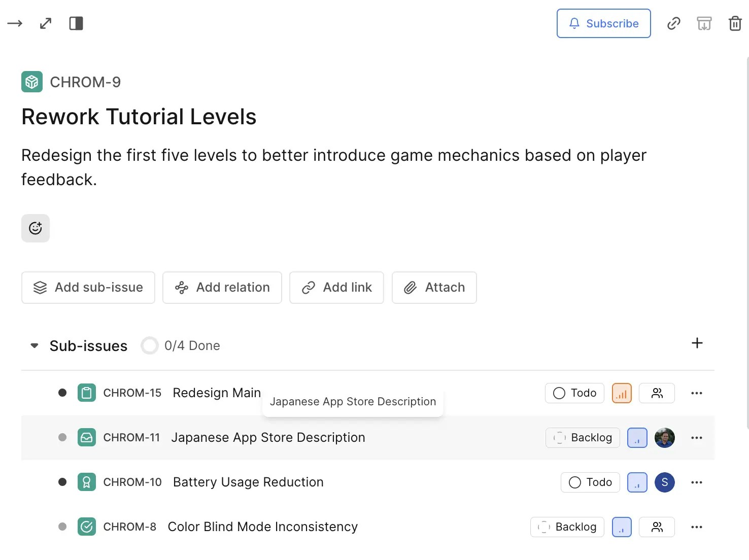Screen dimensions: 749x560
Task: Click CHROM-15 clipboard type icon
Action: (x=87, y=393)
